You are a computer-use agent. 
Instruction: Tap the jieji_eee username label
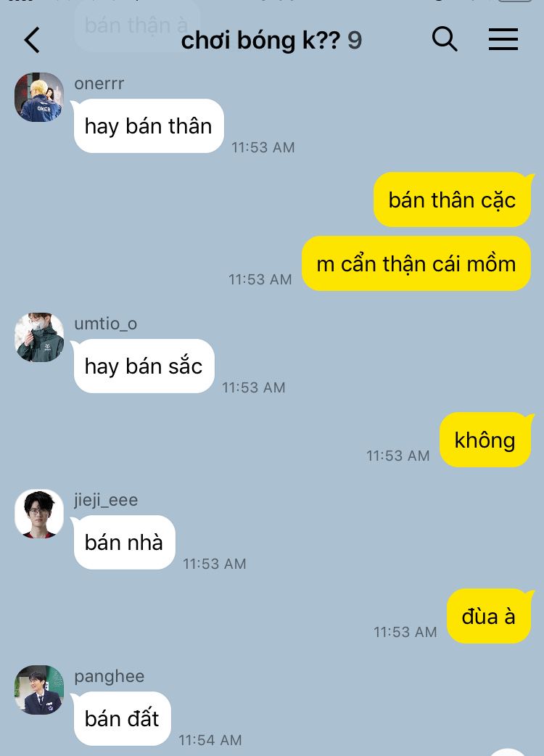point(106,500)
